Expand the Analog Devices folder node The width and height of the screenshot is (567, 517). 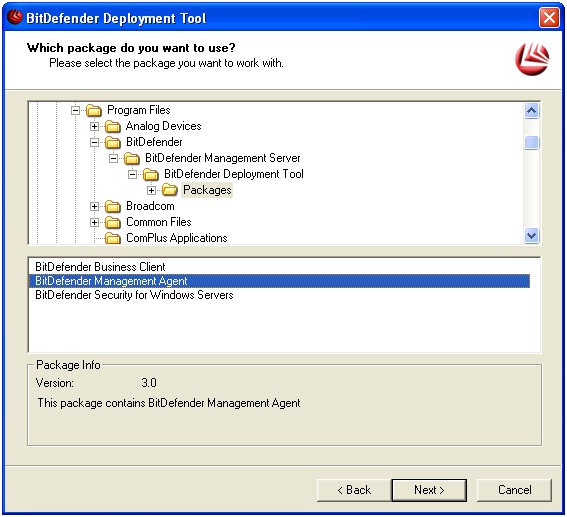[x=94, y=126]
